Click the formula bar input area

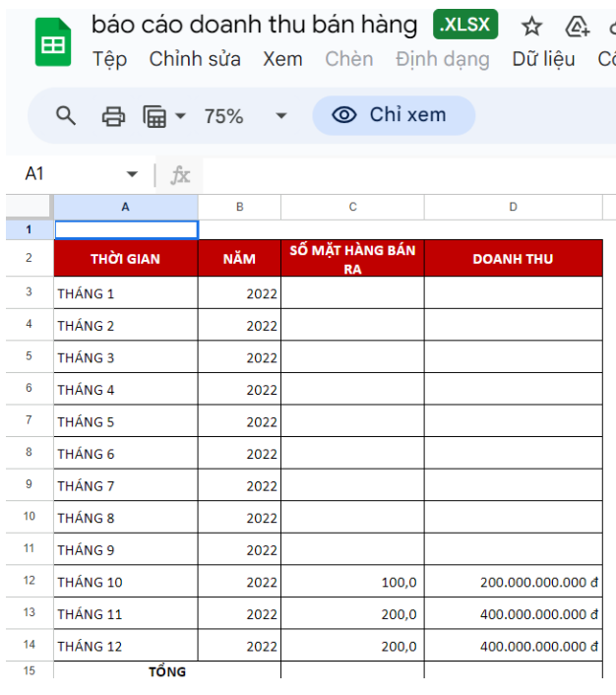point(407,174)
